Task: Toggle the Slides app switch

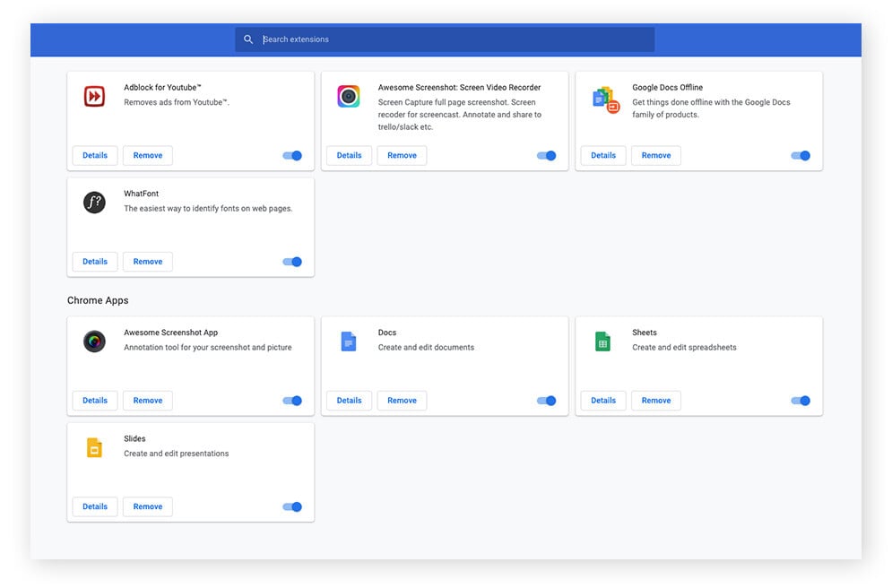Action: pyautogui.click(x=291, y=506)
